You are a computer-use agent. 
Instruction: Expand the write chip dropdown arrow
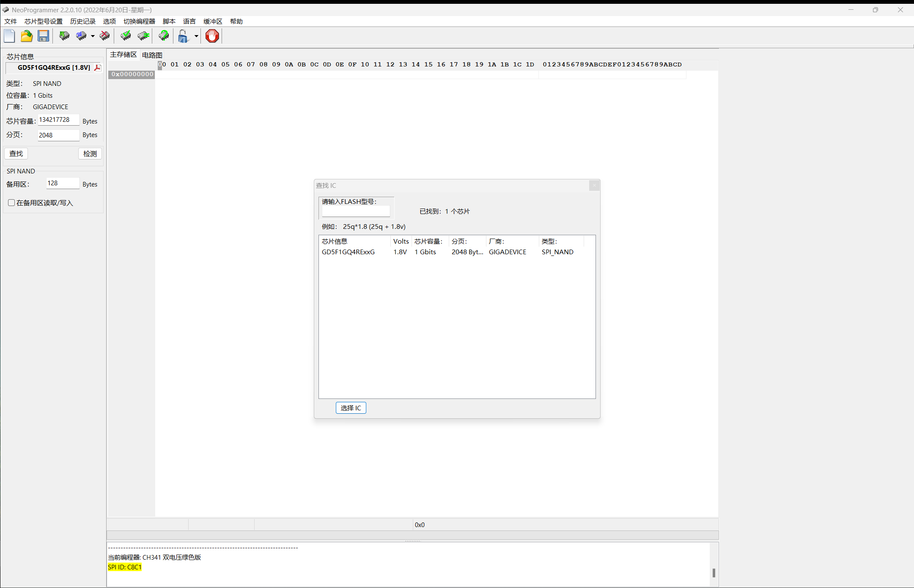tap(93, 36)
